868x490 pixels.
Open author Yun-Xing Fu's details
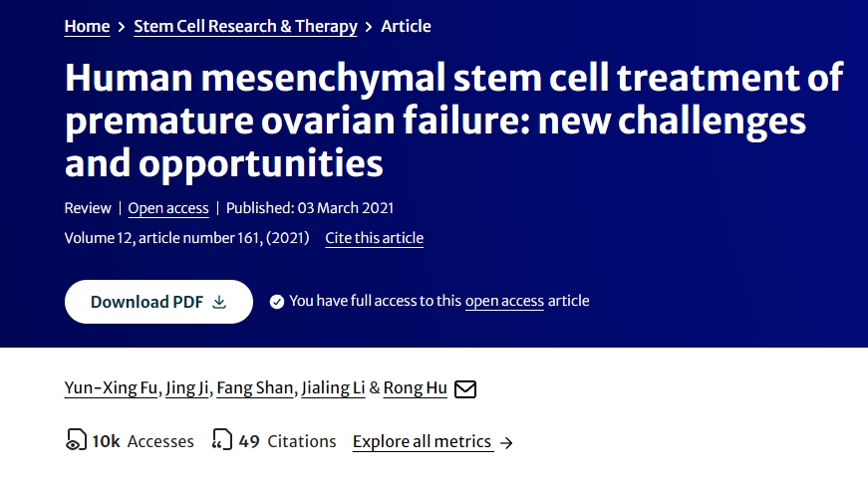111,387
